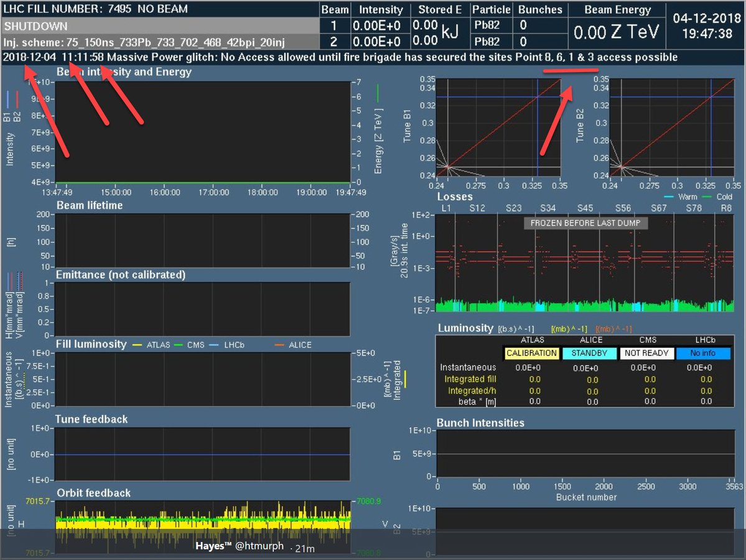
Task: Click the "FROZEN BEFORE LAST DUMP" label
Action: tap(585, 223)
